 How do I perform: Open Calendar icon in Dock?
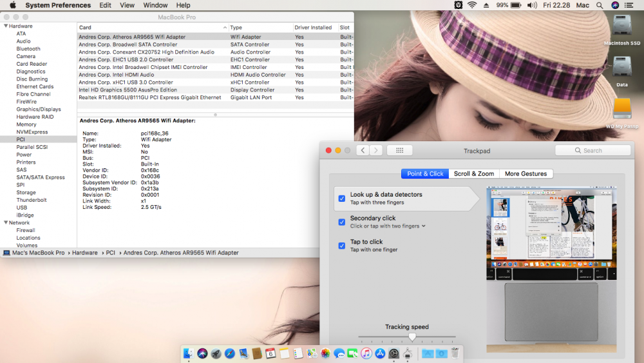pyautogui.click(x=270, y=353)
